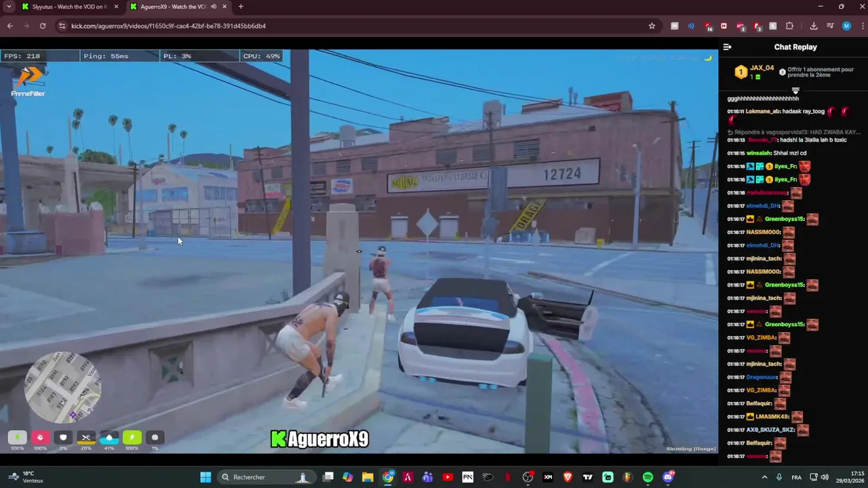This screenshot has height=488, width=868.
Task: Open the tab search dropdown arrow
Action: (9, 7)
